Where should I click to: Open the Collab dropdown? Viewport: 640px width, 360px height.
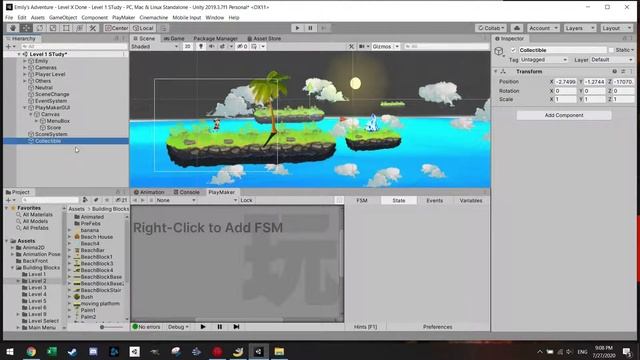[x=491, y=28]
